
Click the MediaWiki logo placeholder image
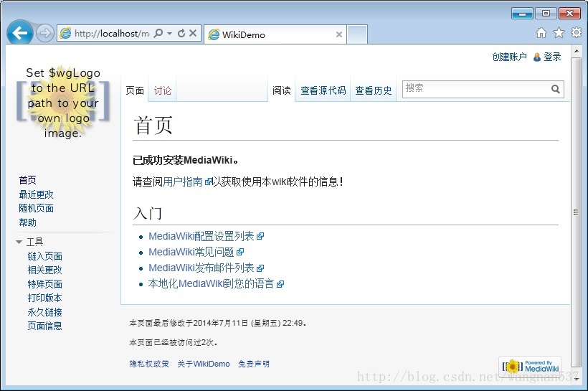[63, 103]
